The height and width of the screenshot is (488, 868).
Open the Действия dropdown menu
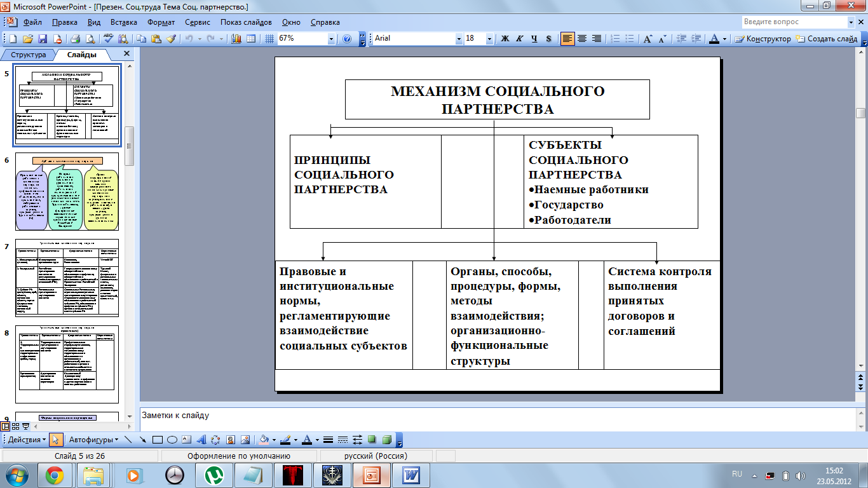(27, 440)
